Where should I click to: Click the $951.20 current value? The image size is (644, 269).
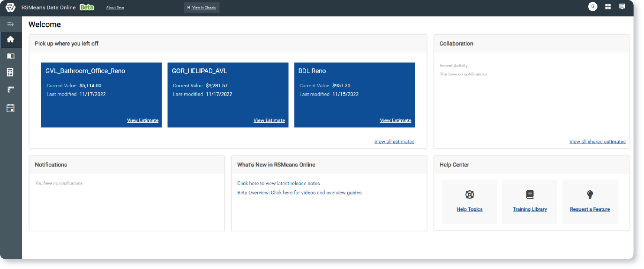coord(341,86)
